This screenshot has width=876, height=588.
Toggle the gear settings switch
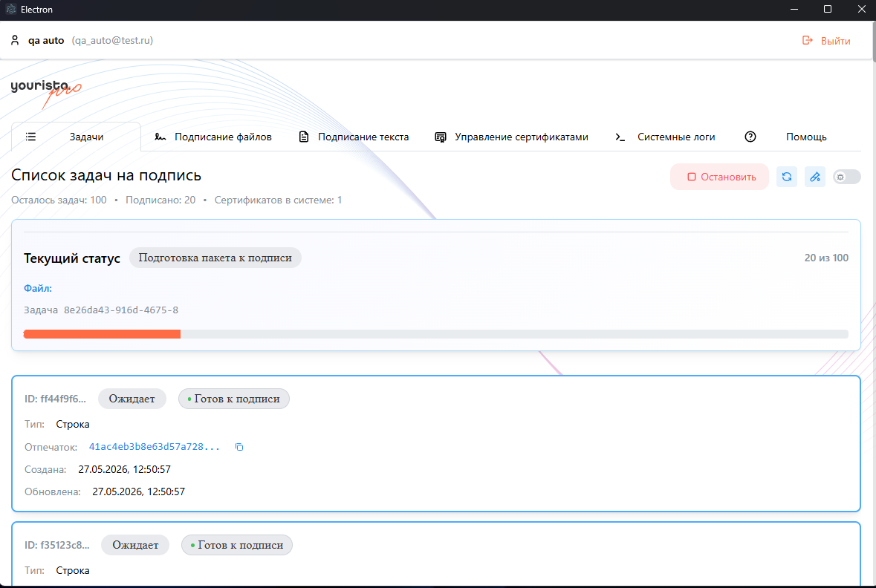pyautogui.click(x=847, y=177)
